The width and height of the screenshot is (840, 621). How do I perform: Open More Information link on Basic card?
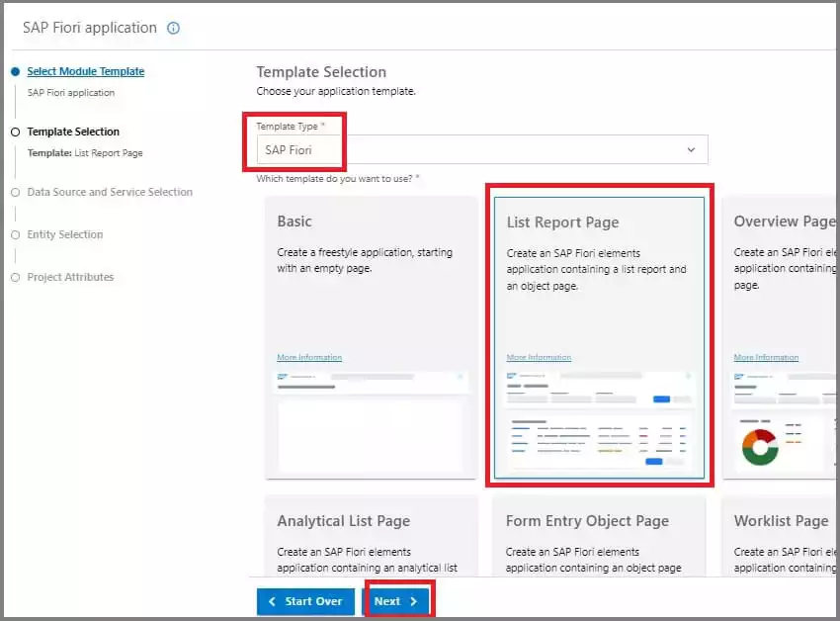pyautogui.click(x=309, y=357)
